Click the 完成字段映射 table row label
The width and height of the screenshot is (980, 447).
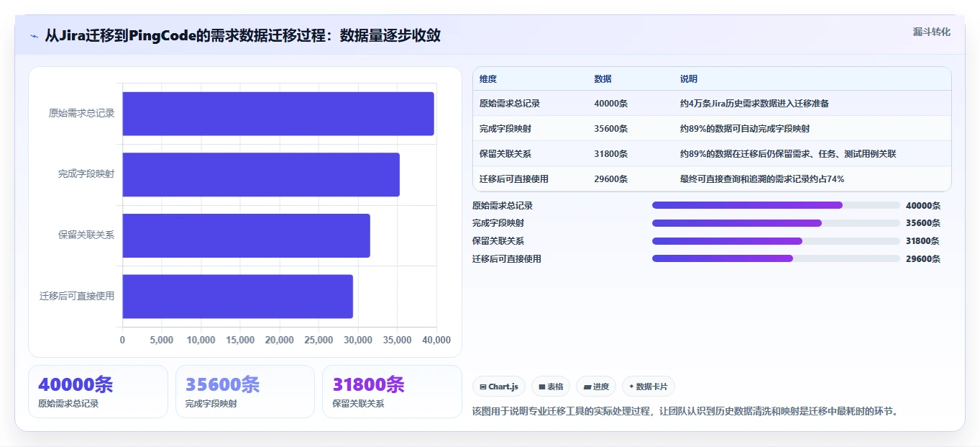point(505,129)
